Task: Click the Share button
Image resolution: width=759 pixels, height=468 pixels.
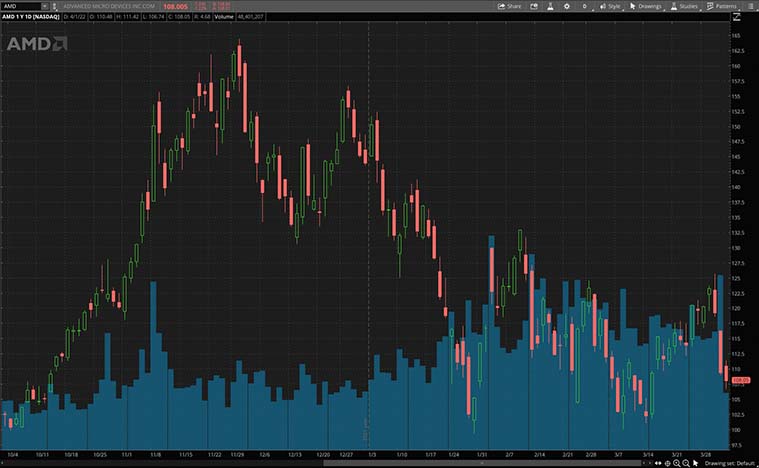Action: coord(509,6)
